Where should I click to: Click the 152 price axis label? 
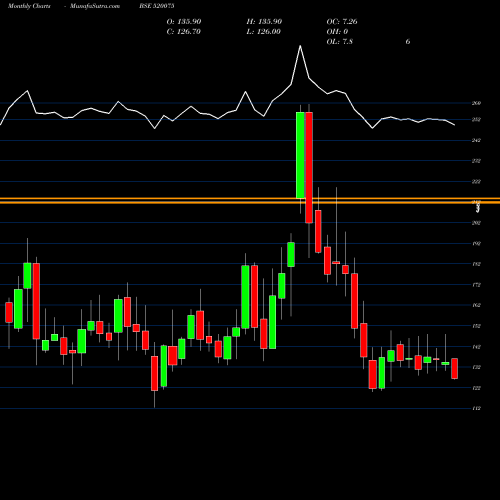(476, 326)
